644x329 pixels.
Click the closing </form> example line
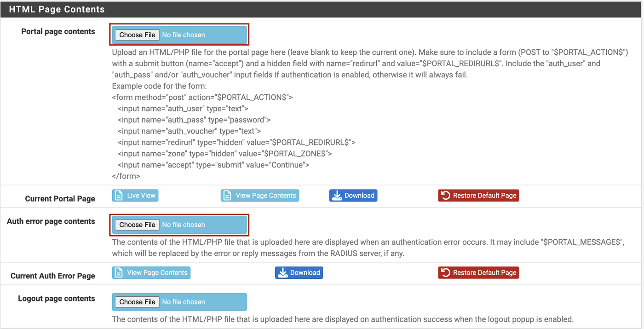click(126, 176)
